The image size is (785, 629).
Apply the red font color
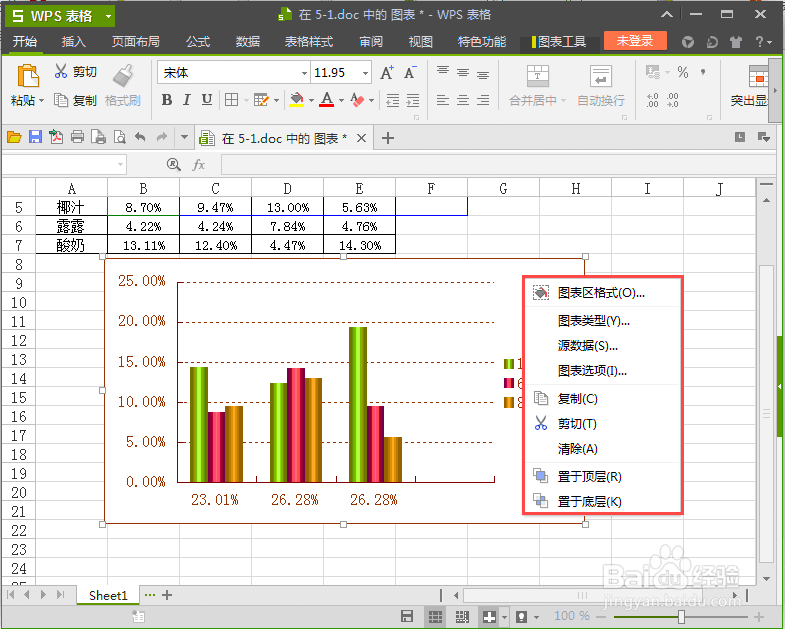click(327, 100)
